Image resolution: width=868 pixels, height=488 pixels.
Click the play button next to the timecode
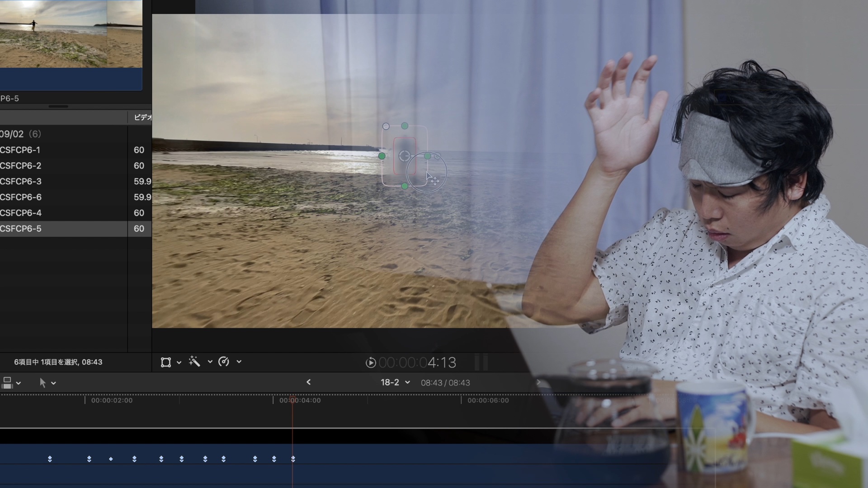click(371, 362)
